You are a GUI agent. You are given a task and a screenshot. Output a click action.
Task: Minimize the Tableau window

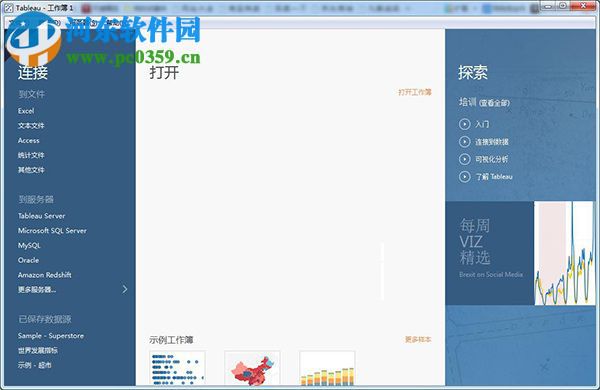(x=548, y=6)
